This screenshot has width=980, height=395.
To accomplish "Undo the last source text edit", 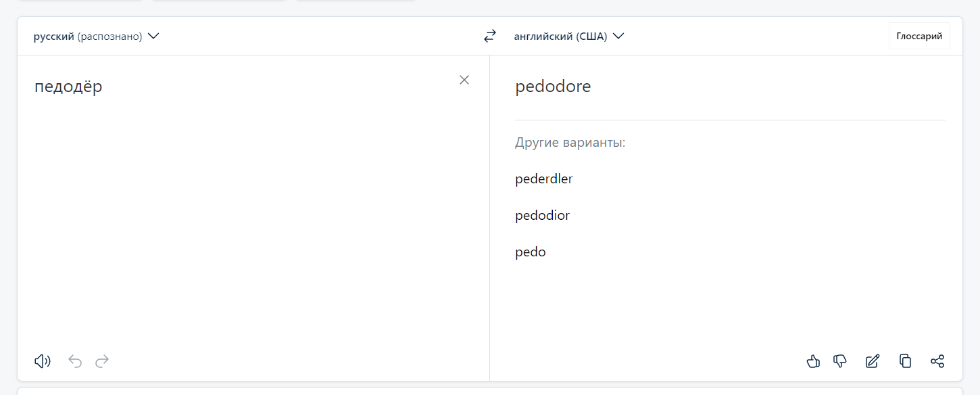I will [x=75, y=361].
